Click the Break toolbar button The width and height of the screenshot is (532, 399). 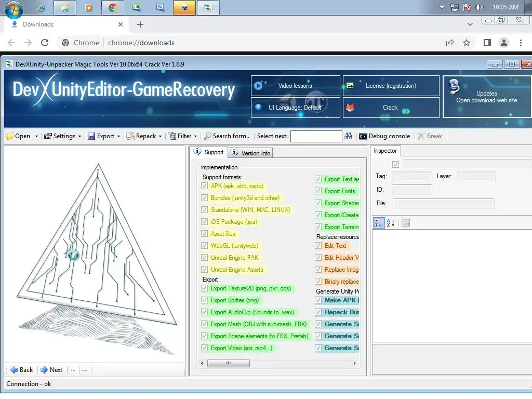(430, 136)
